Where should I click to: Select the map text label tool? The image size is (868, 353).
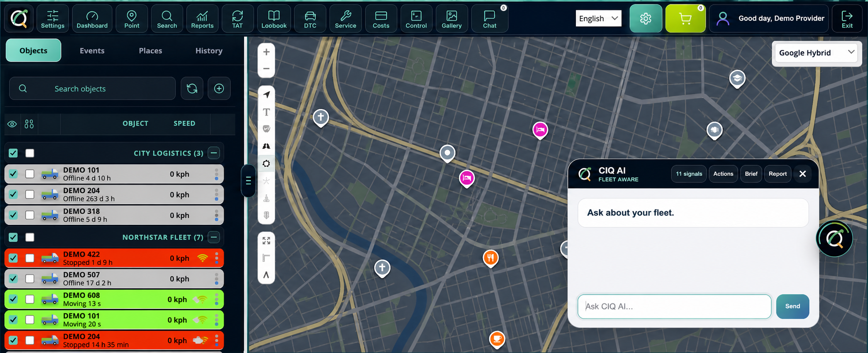pyautogui.click(x=266, y=112)
